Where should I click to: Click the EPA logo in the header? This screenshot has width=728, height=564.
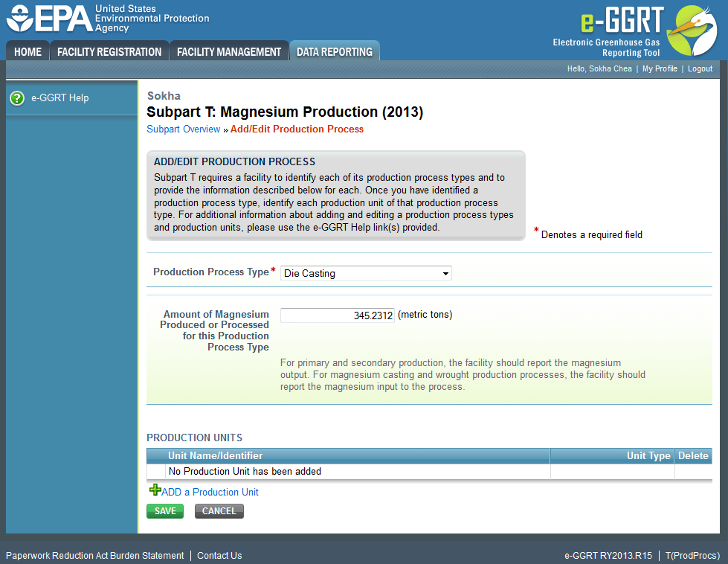click(x=107, y=18)
